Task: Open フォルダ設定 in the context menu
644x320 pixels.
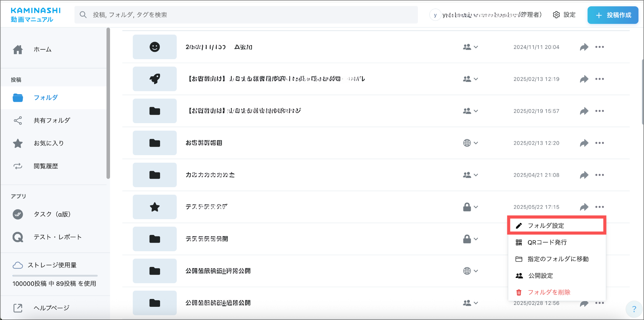Action: pyautogui.click(x=556, y=225)
